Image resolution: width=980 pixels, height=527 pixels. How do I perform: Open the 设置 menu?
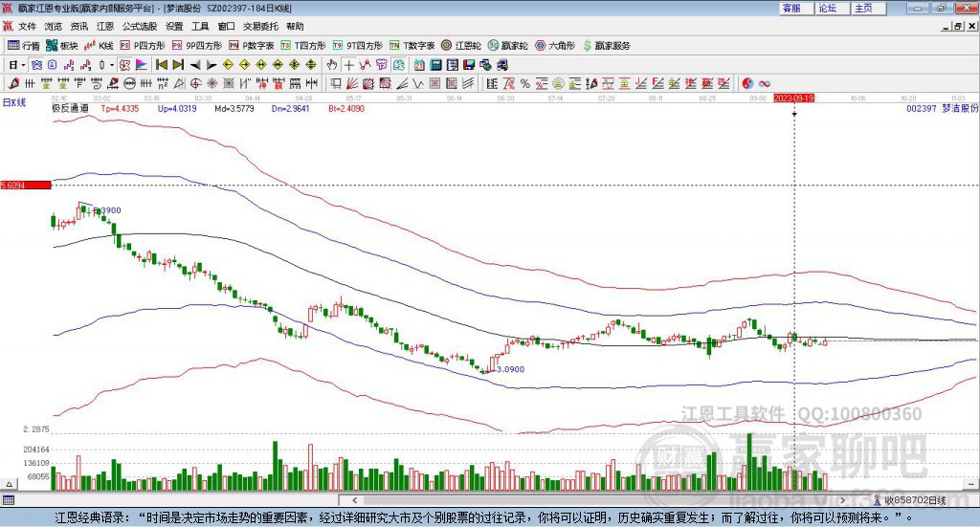(x=174, y=26)
